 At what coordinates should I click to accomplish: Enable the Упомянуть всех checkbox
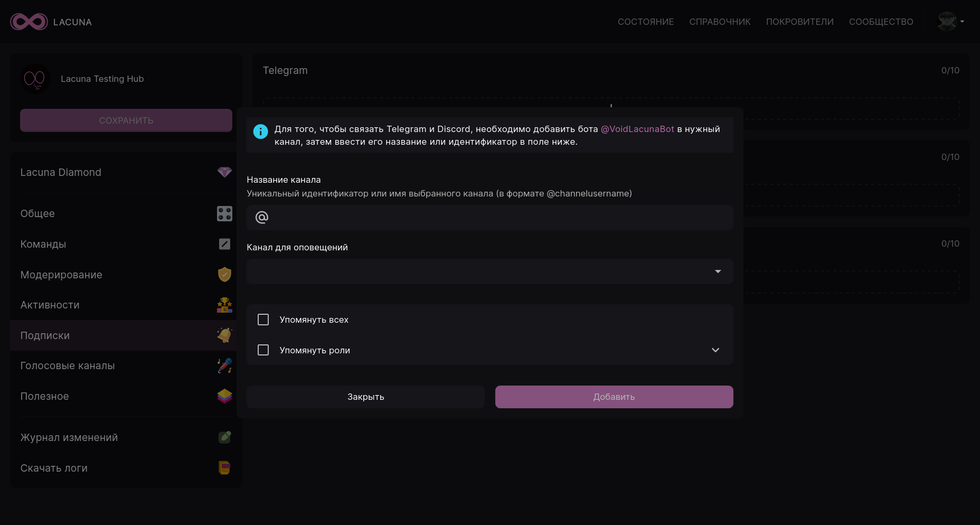click(x=263, y=320)
